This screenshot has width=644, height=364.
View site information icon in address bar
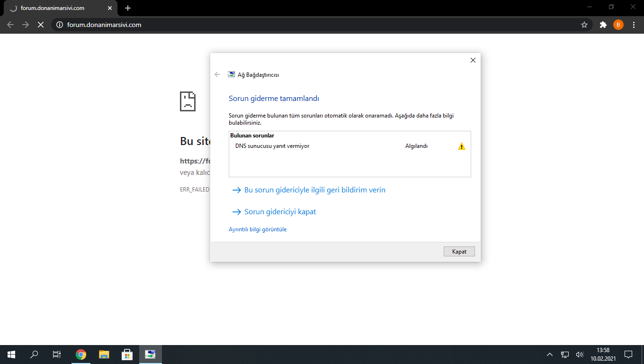point(60,25)
